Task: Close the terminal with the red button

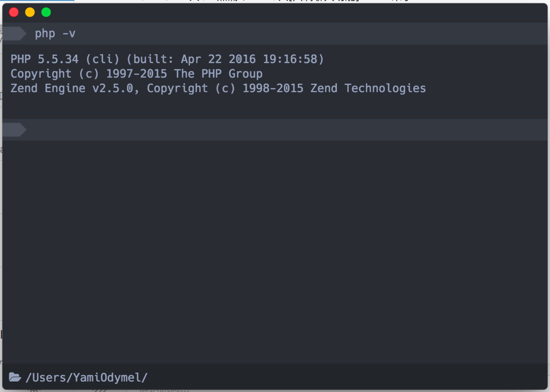Action: point(14,12)
